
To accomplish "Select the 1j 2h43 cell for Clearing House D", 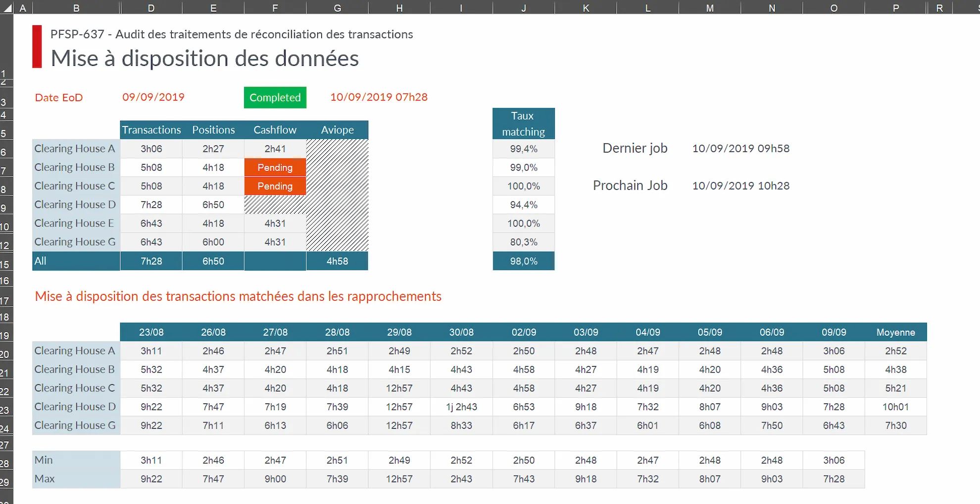I will pos(461,407).
